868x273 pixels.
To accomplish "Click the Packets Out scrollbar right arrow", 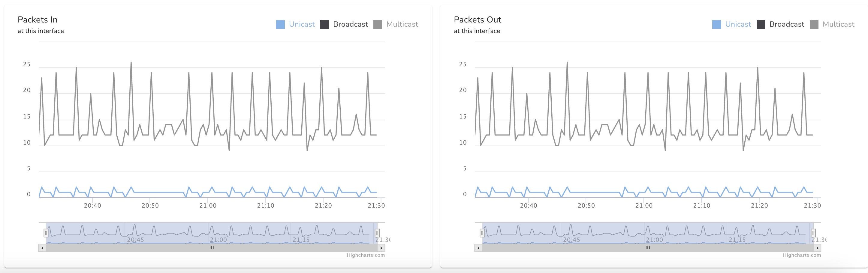I will pyautogui.click(x=818, y=248).
